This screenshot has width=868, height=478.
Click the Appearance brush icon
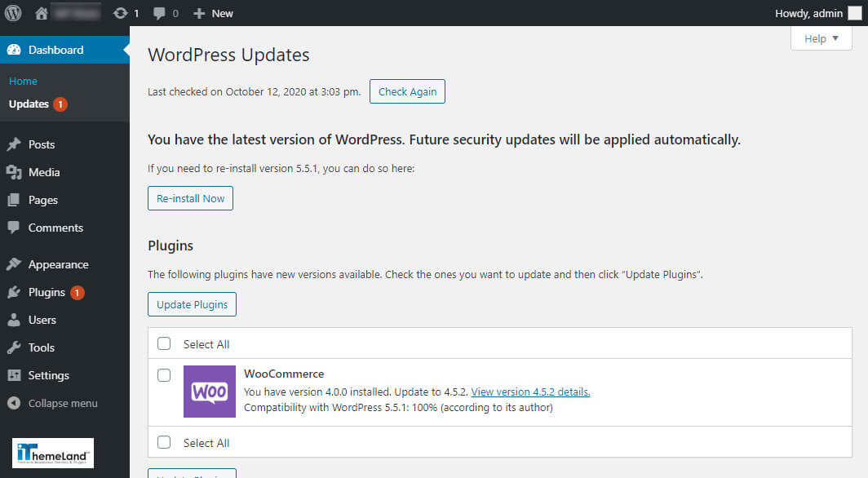tap(14, 263)
